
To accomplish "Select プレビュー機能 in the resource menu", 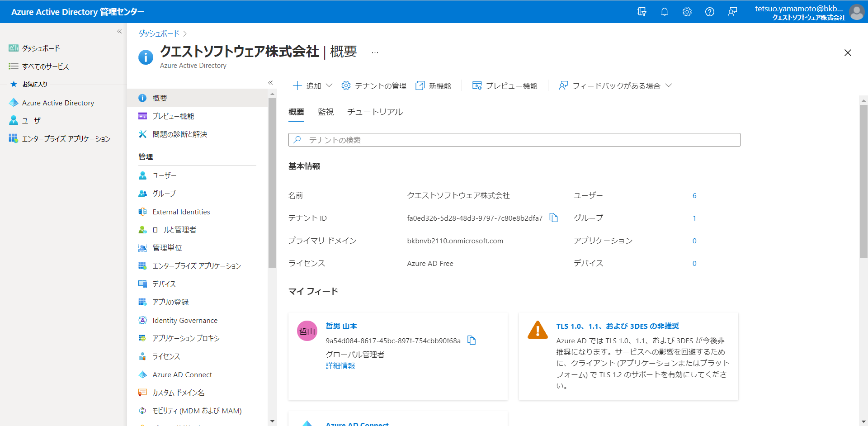I will pos(198,116).
